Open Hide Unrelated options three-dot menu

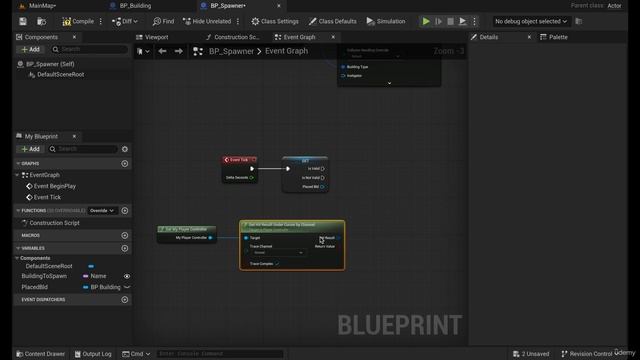coord(238,21)
